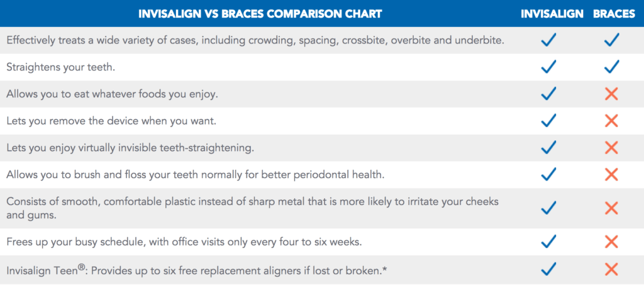
Task: Click Invisalign checkmark for wide variety of cases
Action: [548, 40]
